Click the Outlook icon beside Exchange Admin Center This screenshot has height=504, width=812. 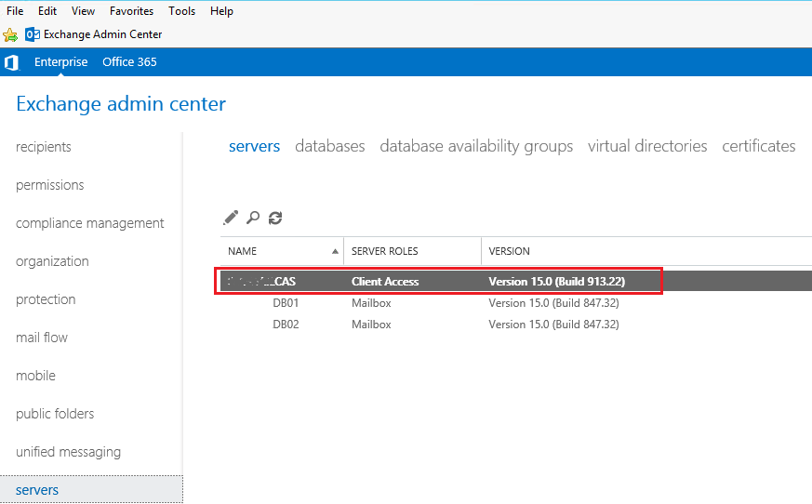[33, 34]
